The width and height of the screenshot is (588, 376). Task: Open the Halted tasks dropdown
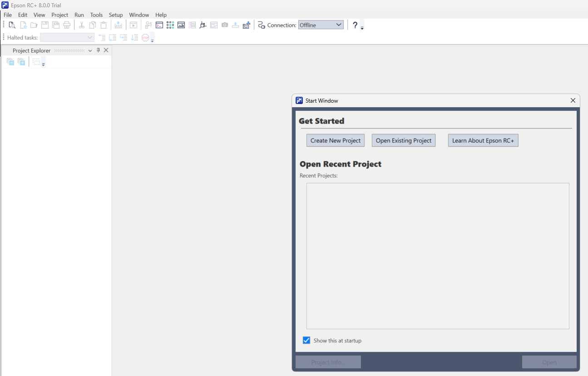click(67, 38)
